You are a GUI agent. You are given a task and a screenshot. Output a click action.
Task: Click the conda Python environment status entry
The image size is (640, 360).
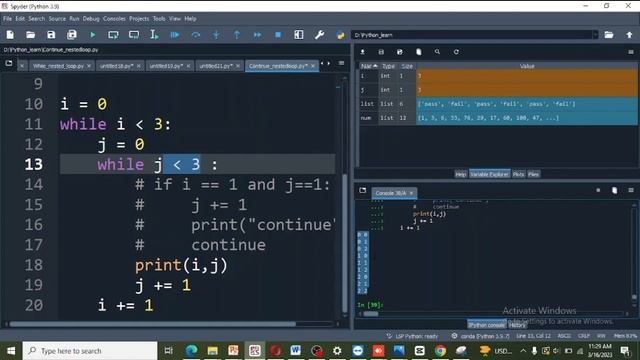coord(481,336)
